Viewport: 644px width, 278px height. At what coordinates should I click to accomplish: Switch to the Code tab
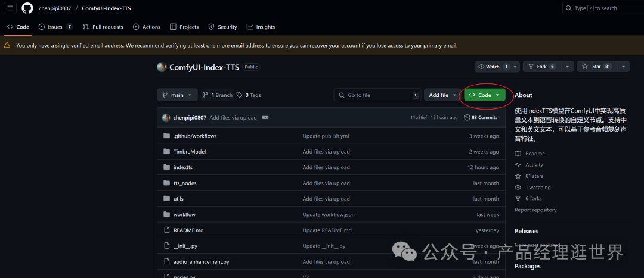(18, 27)
